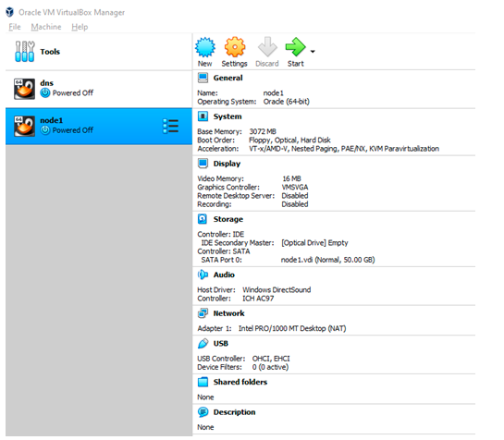The height and width of the screenshot is (440, 504).
Task: Open the Description heading link
Action: click(234, 412)
